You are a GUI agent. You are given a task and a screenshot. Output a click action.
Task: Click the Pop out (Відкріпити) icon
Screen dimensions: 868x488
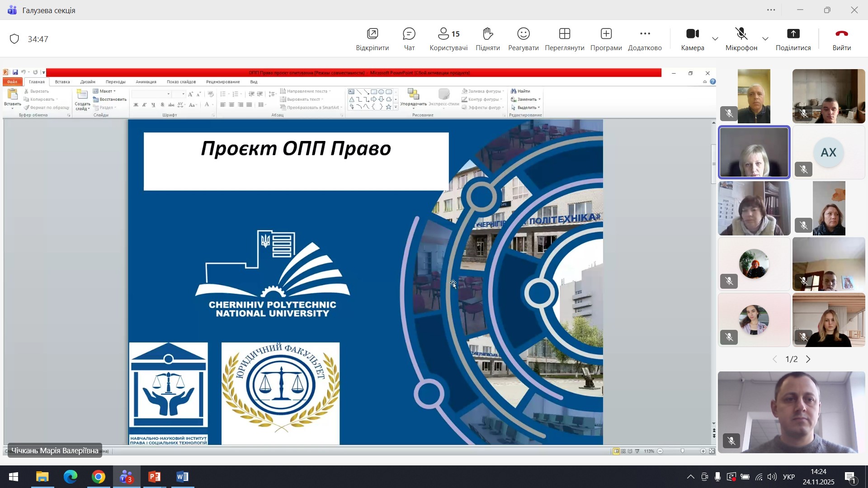[x=372, y=34]
